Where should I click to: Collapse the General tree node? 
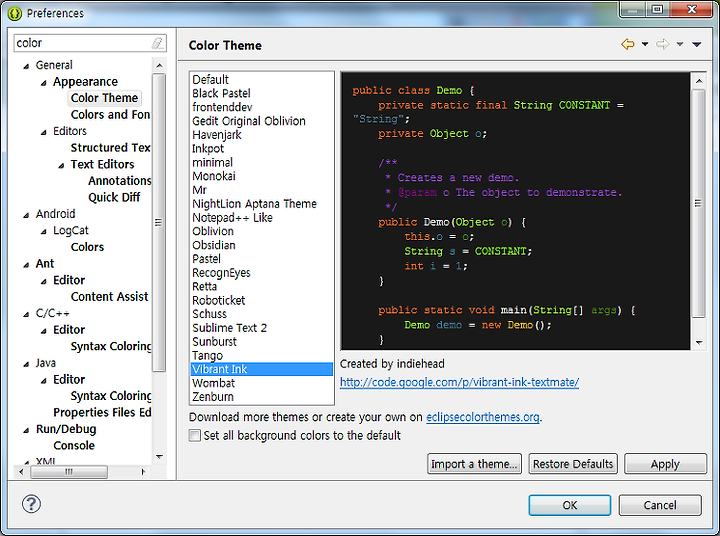click(26, 66)
